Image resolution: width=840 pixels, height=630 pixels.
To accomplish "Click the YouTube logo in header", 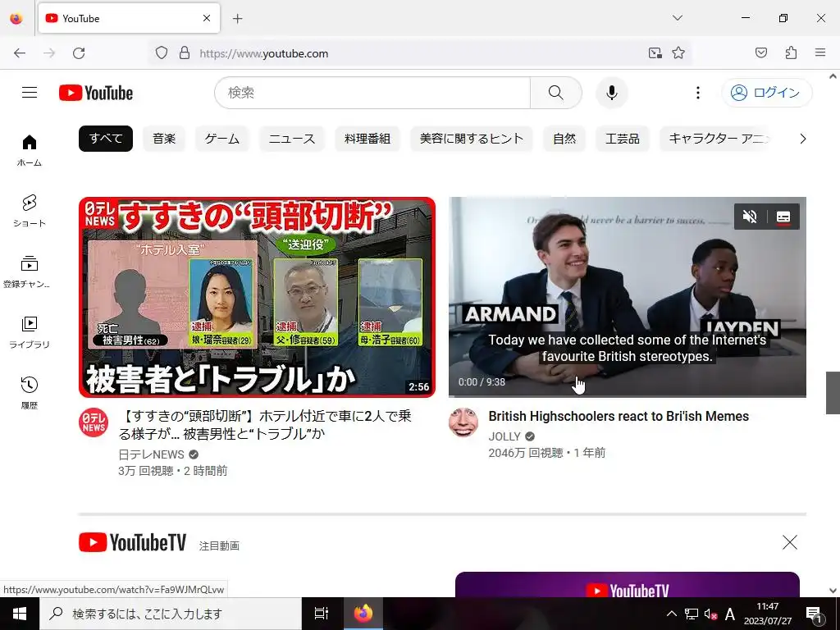I will tap(96, 93).
